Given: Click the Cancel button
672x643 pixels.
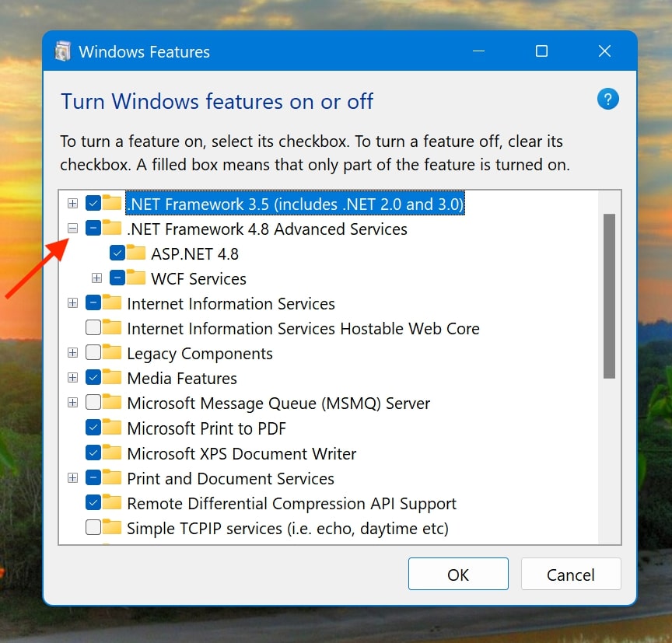Looking at the screenshot, I should (571, 574).
